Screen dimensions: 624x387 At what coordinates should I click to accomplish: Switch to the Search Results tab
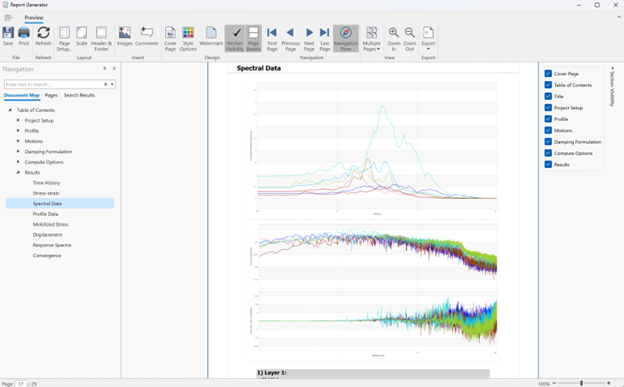(x=79, y=95)
